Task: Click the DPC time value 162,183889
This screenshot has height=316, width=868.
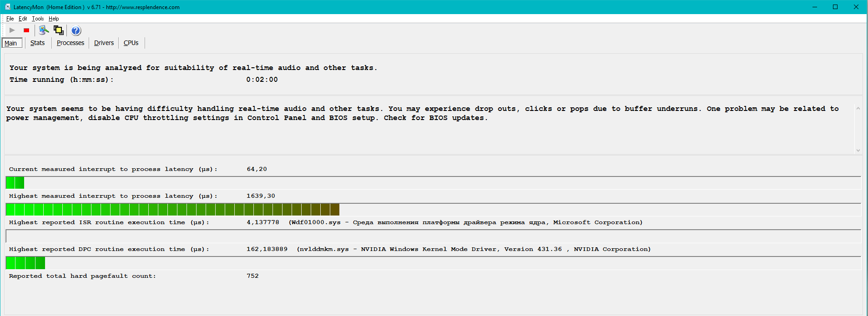Action: pos(267,249)
